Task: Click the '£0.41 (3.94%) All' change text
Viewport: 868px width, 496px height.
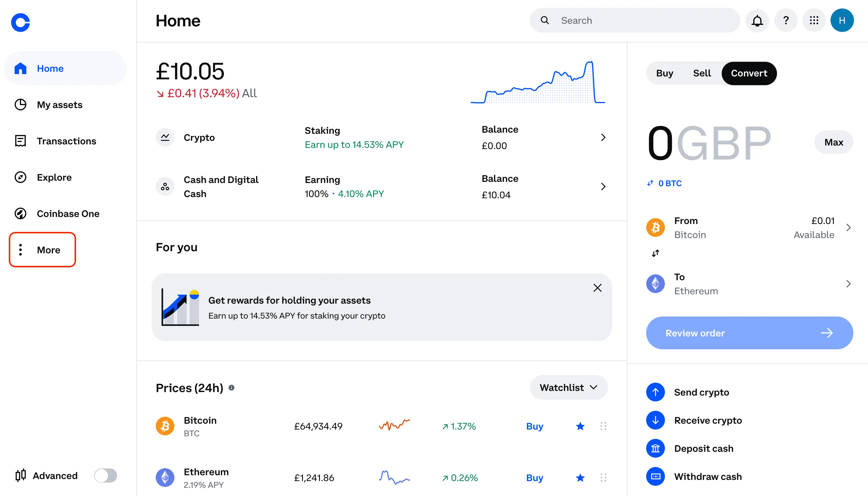Action: pyautogui.click(x=207, y=93)
